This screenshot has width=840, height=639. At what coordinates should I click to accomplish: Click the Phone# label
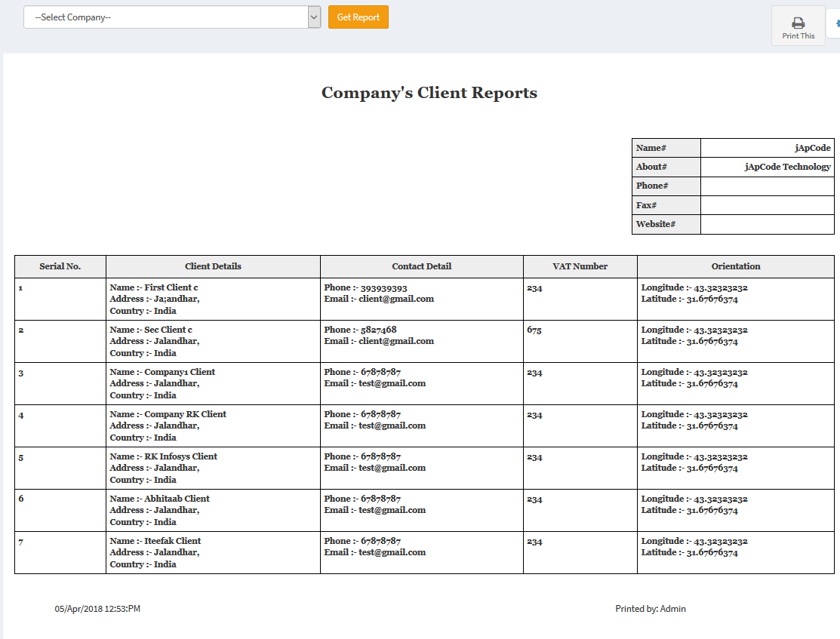[652, 186]
